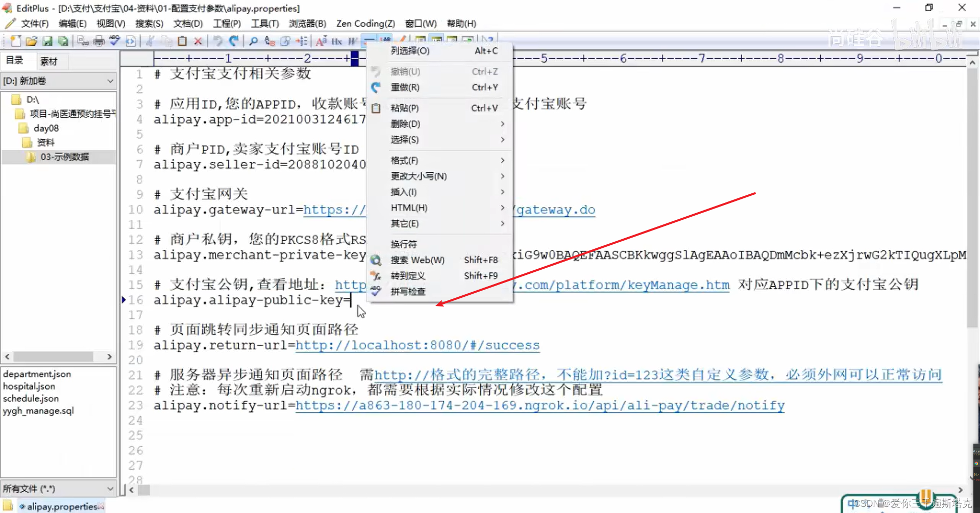Toggle word wrap W icon

click(353, 41)
